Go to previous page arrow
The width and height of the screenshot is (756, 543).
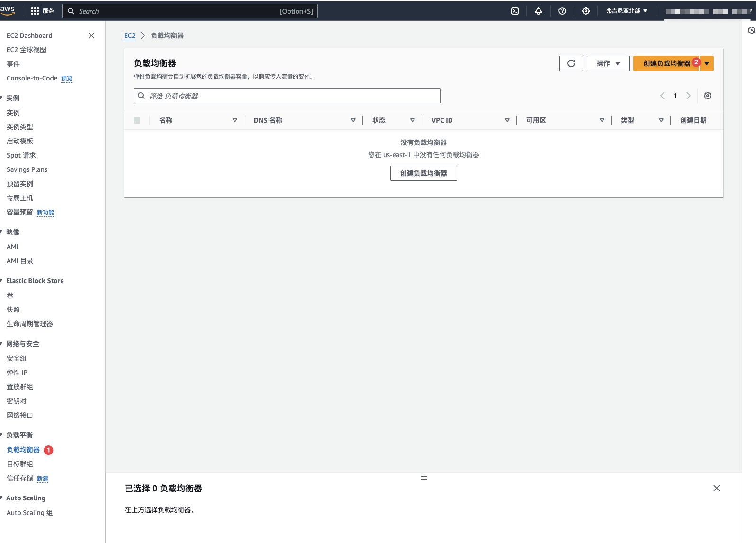[662, 96]
